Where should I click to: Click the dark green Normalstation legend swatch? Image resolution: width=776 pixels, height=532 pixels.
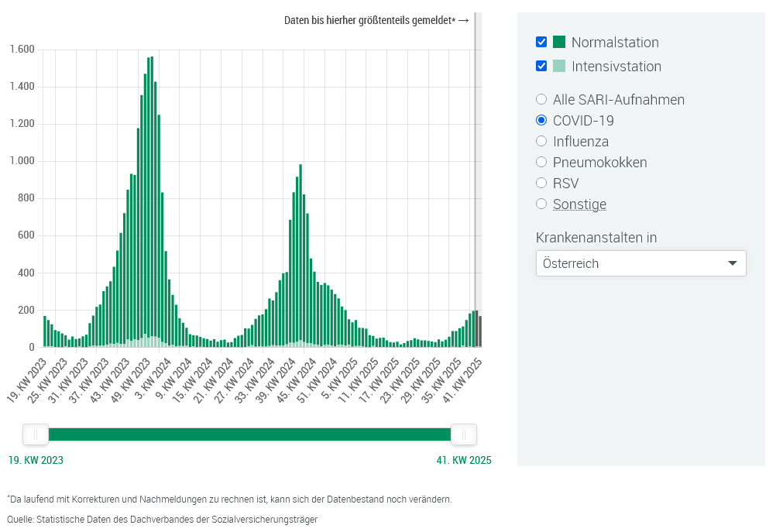559,43
